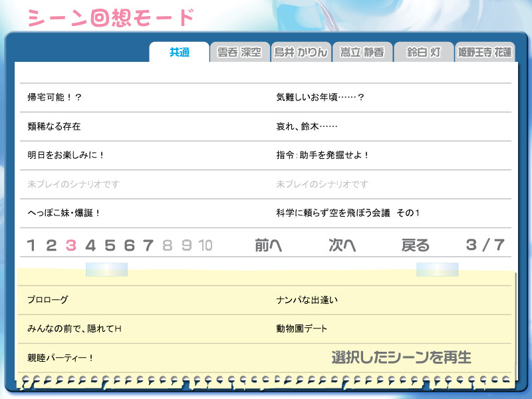Viewport: 532px width, 399px height.
Task: Select プロローグ in the yellow note list
Action: (48, 300)
